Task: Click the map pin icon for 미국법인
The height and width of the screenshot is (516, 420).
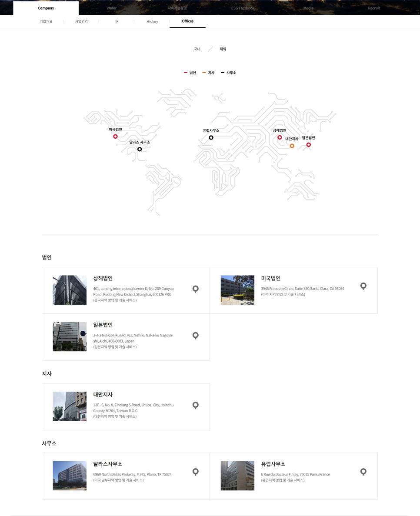Action: [363, 286]
